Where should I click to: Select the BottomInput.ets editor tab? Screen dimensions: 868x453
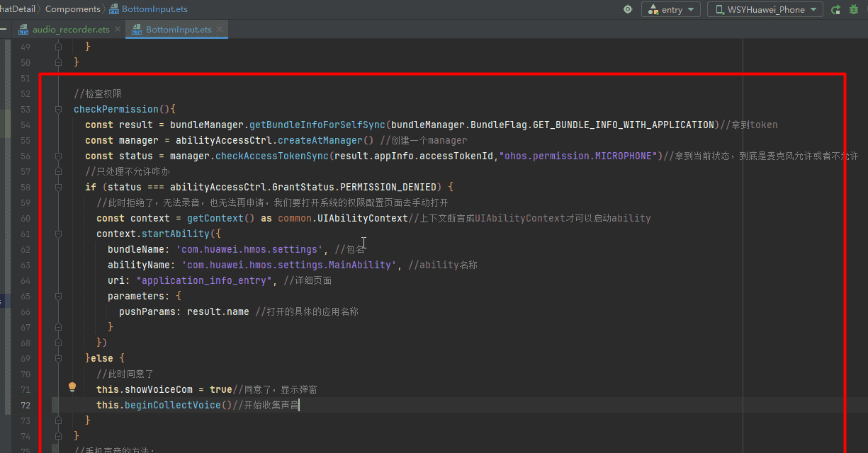178,30
